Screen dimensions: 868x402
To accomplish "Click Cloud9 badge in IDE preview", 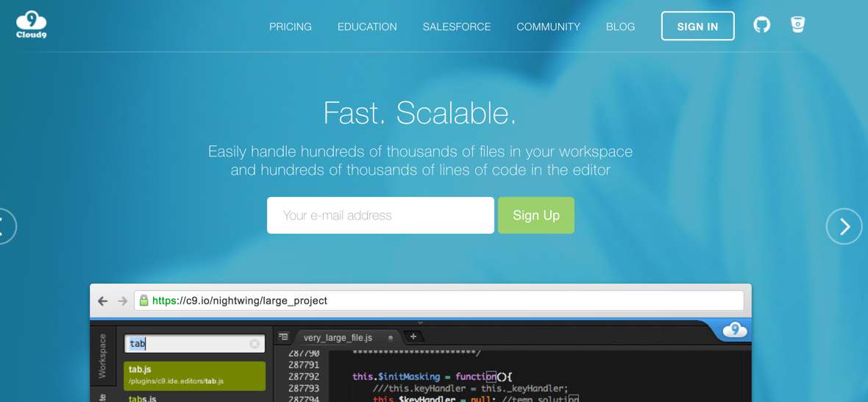I will pyautogui.click(x=735, y=331).
